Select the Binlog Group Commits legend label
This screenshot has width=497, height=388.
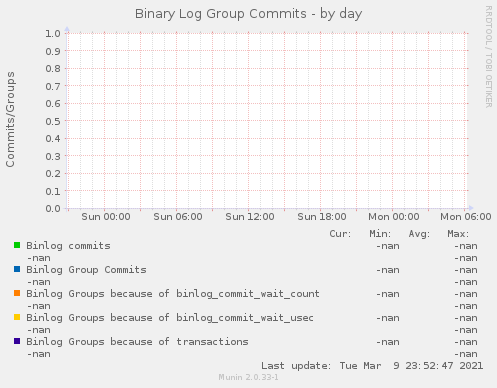(86, 270)
